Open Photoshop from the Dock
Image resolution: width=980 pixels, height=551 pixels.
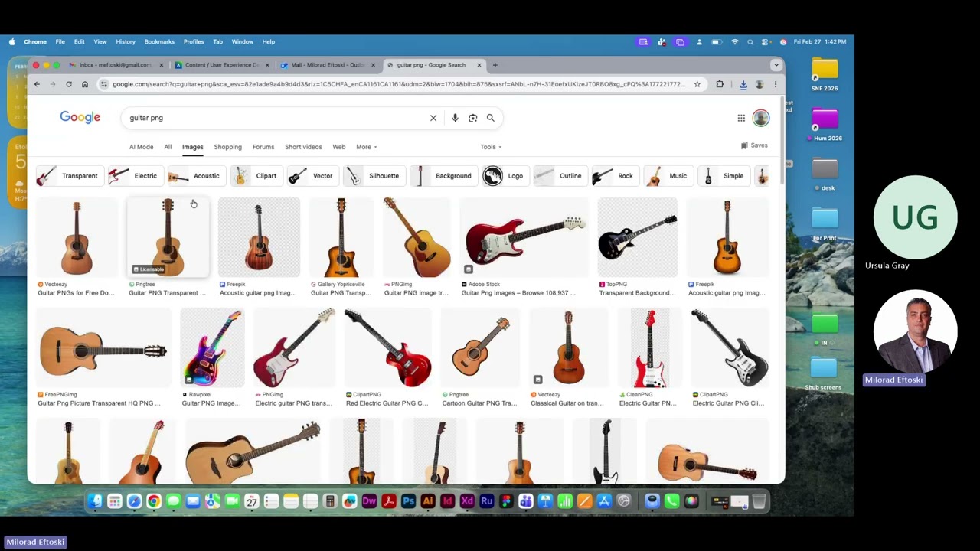tap(408, 501)
